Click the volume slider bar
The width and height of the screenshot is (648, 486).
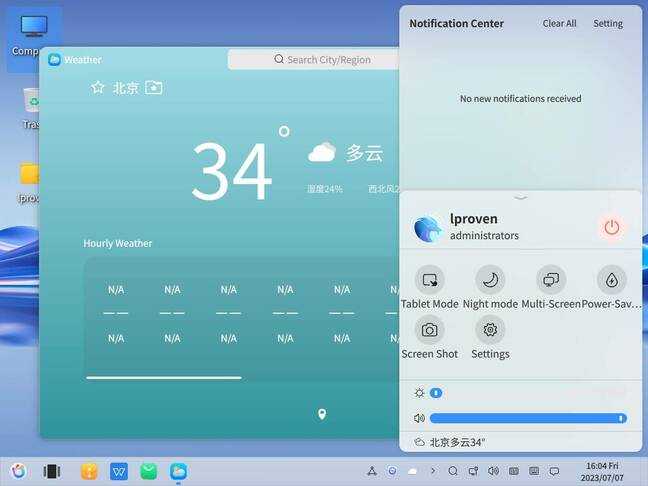pos(526,418)
